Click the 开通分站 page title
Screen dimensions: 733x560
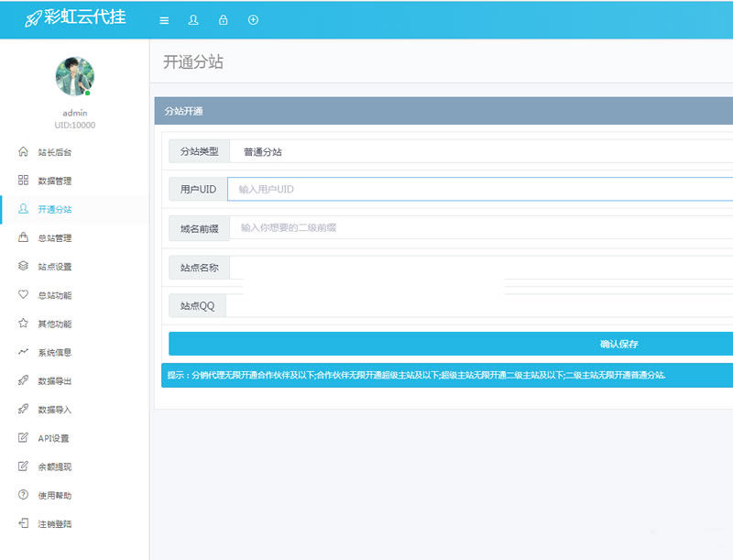point(193,62)
